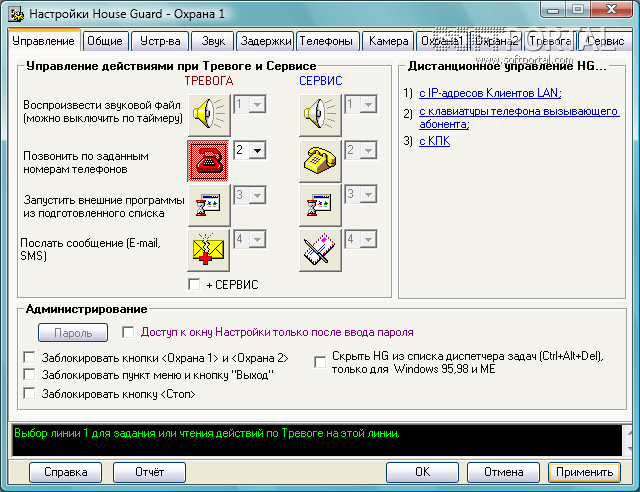Image resolution: width=640 pixels, height=492 pixels.
Task: Open the Тревога tab
Action: click(550, 41)
